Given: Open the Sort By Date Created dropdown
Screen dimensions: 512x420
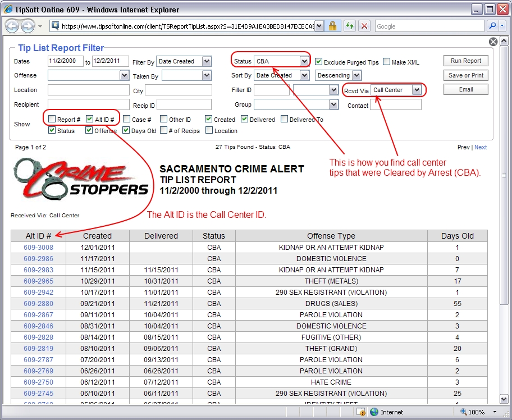Looking at the screenshot, I should click(x=304, y=75).
